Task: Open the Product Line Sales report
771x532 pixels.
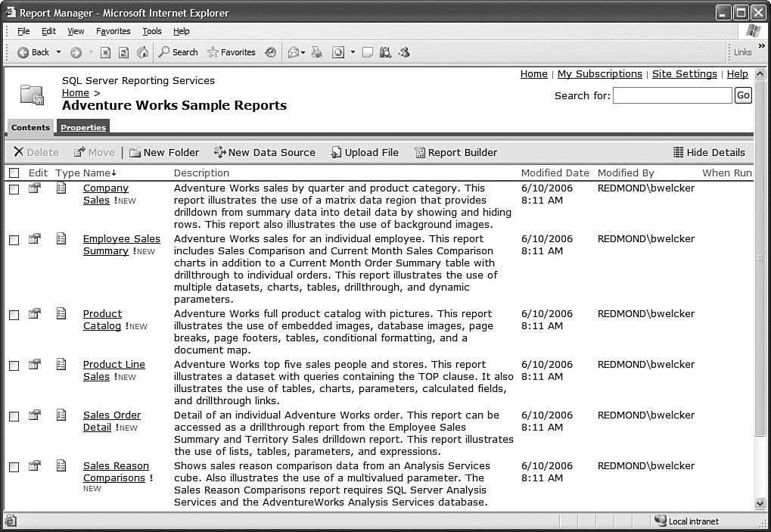Action: pyautogui.click(x=114, y=370)
